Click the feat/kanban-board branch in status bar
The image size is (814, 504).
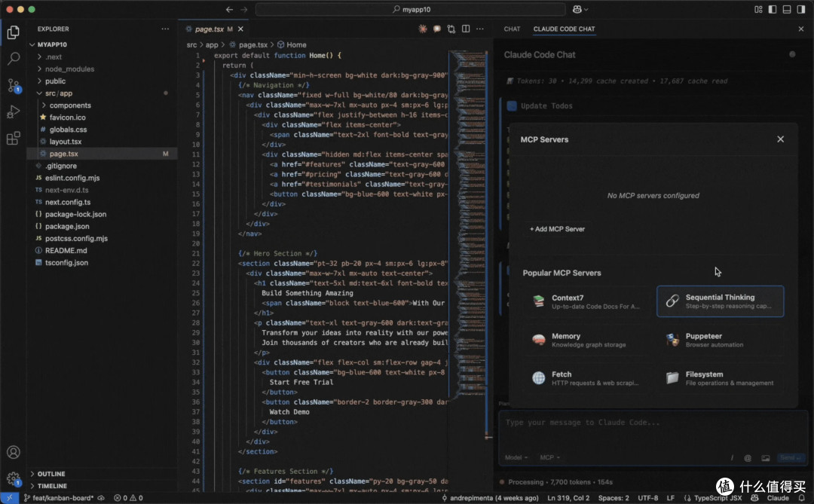pos(59,498)
